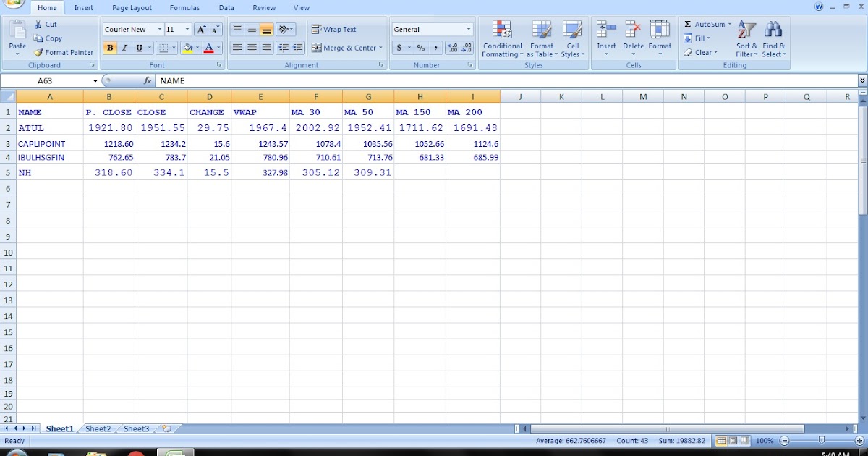This screenshot has height=456, width=868.
Task: Cut the selection with the scissors icon
Action: (x=46, y=24)
